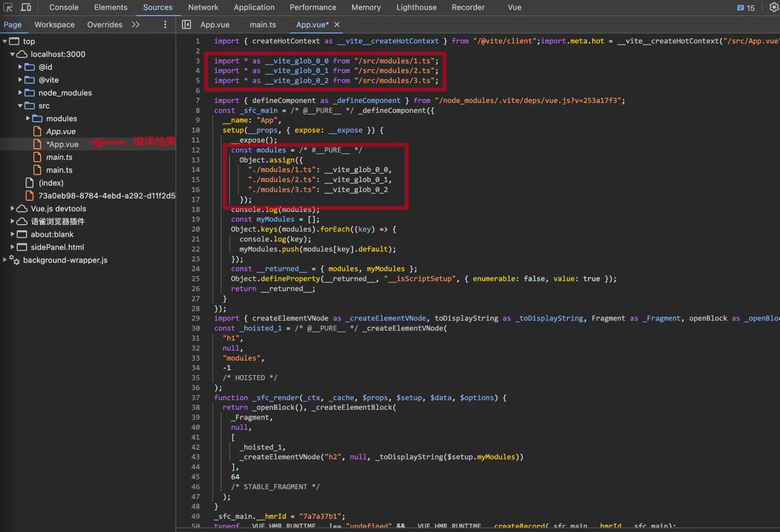Image resolution: width=780 pixels, height=532 pixels.
Task: Open main.ts editor tab
Action: 263,24
